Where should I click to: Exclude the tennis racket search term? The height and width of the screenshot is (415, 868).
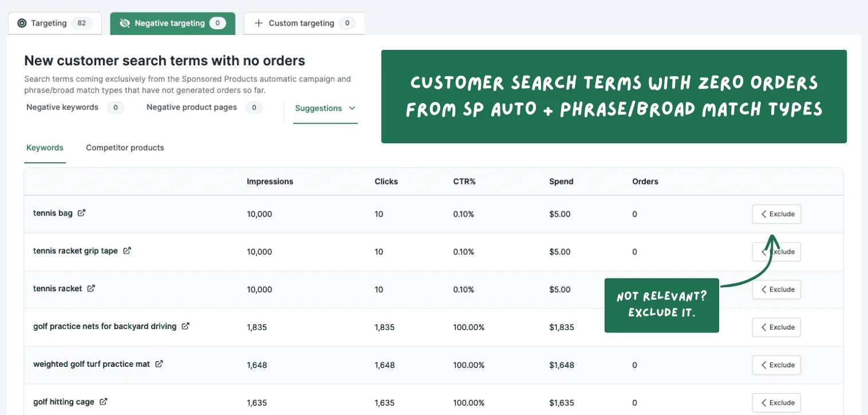(776, 289)
